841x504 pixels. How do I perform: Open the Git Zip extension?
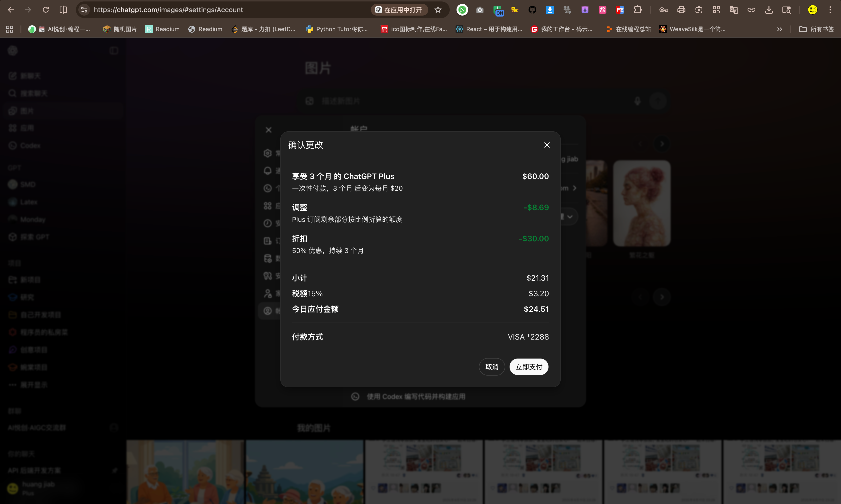(567, 10)
